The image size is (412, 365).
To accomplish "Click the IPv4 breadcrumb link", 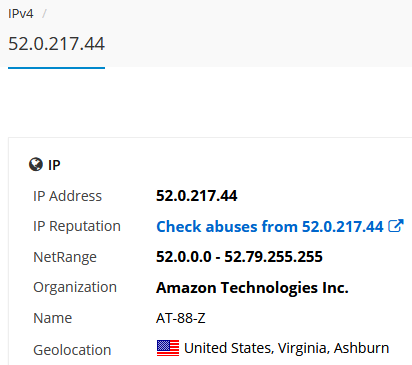I will point(21,14).
